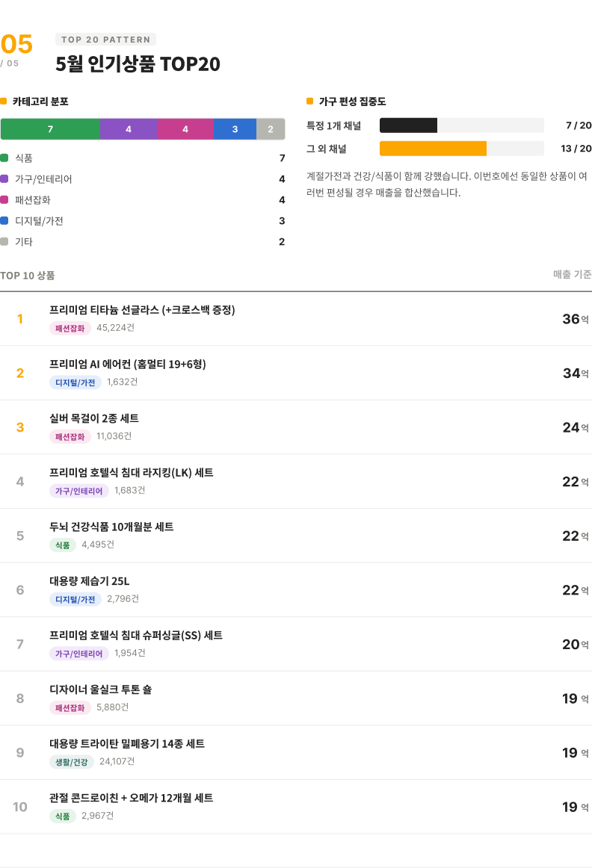Open 프리미엄 AI 에어컨 product title
592x868 pixels.
coord(127,365)
